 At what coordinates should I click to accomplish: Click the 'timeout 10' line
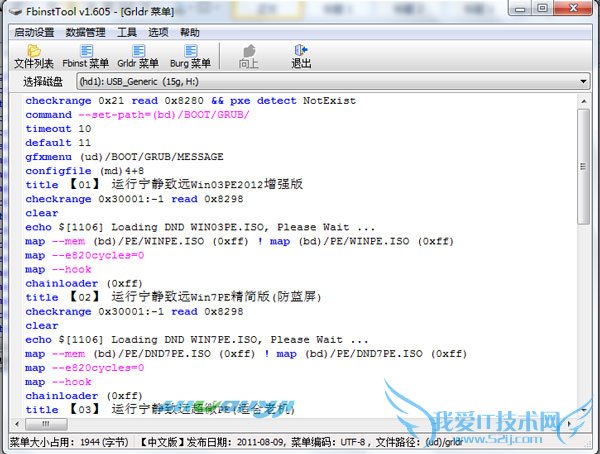58,129
